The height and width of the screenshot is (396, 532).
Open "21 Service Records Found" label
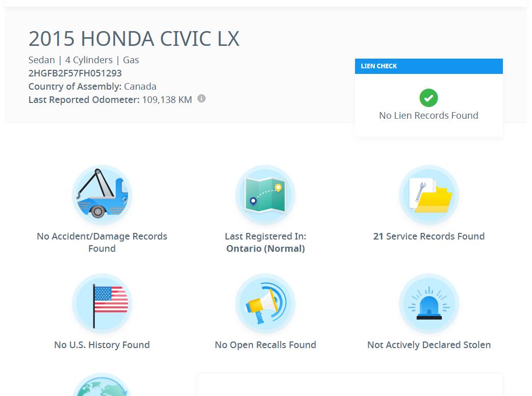(429, 236)
